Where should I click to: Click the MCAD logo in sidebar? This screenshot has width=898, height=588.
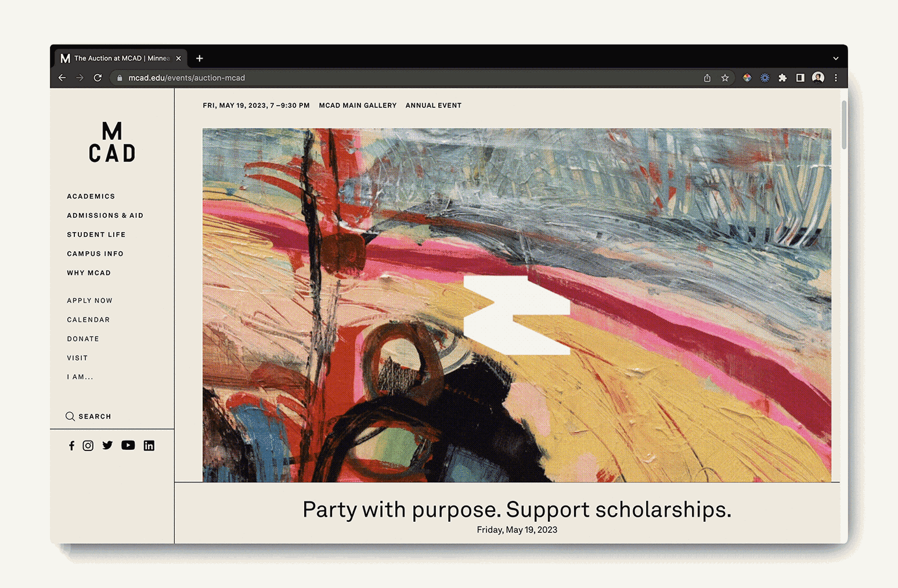(x=112, y=142)
